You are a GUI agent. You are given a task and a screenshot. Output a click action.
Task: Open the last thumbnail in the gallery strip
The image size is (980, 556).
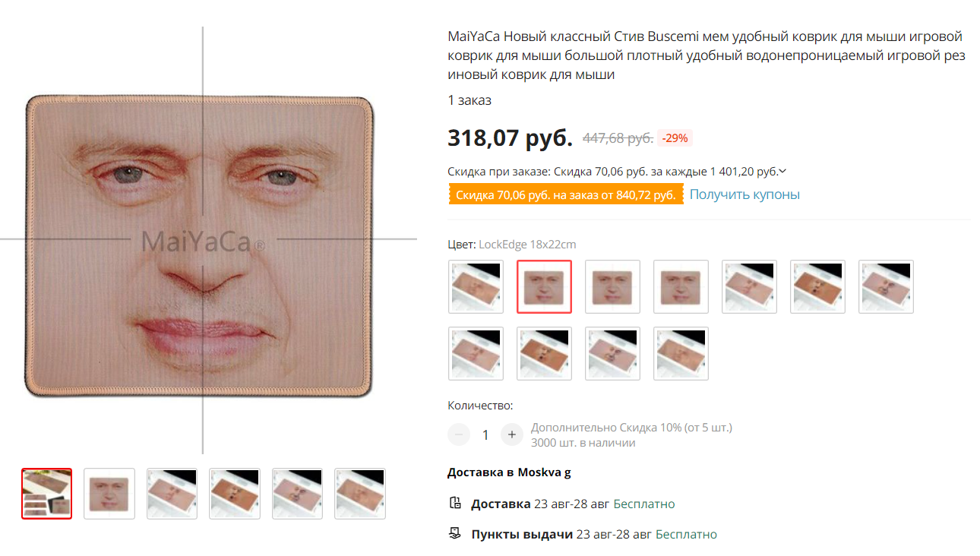(x=360, y=494)
